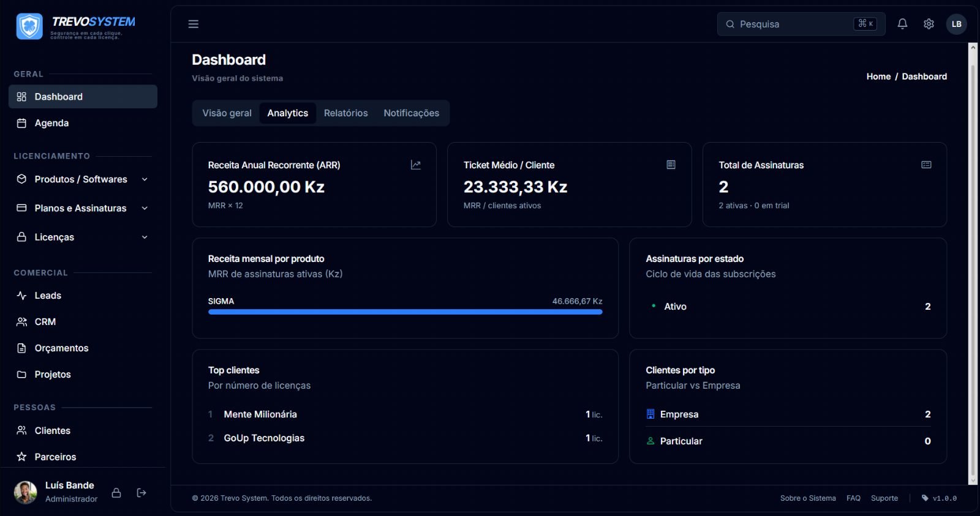Open the LB user avatar menu
Viewport: 980px width, 516px height.
click(957, 24)
